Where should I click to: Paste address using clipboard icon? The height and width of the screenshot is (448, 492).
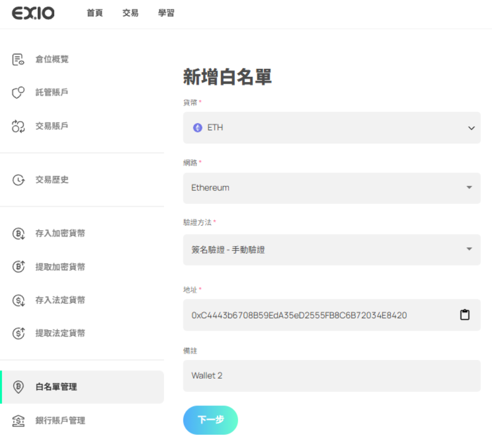click(465, 315)
